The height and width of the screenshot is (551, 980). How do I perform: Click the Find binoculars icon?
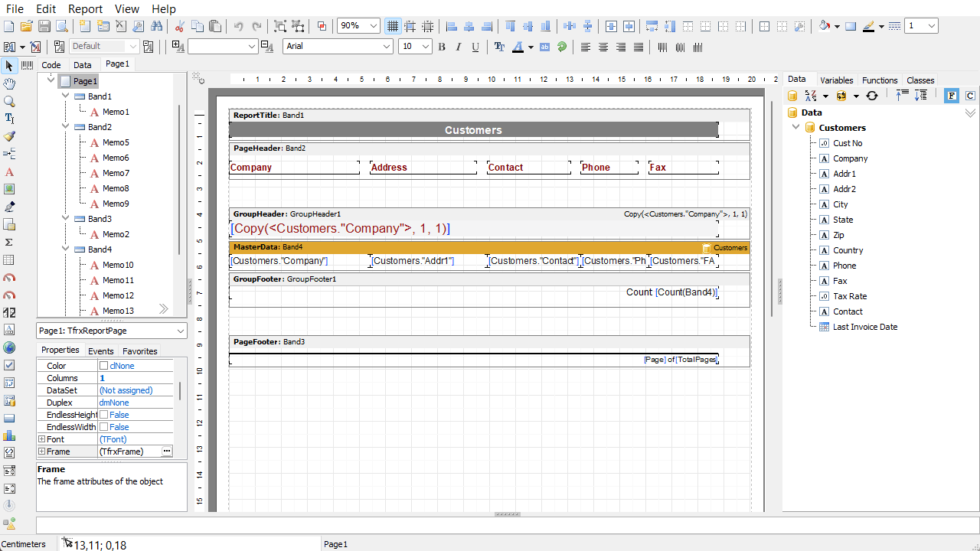(156, 26)
